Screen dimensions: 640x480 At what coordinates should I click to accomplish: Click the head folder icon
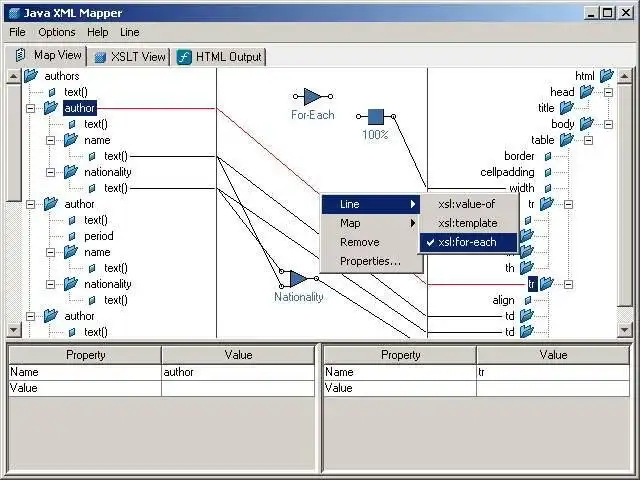coord(587,91)
